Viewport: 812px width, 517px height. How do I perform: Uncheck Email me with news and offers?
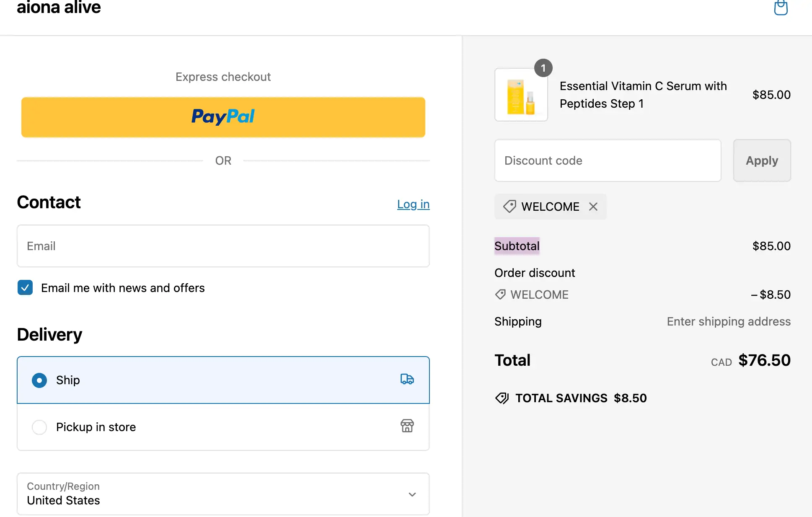pyautogui.click(x=25, y=288)
